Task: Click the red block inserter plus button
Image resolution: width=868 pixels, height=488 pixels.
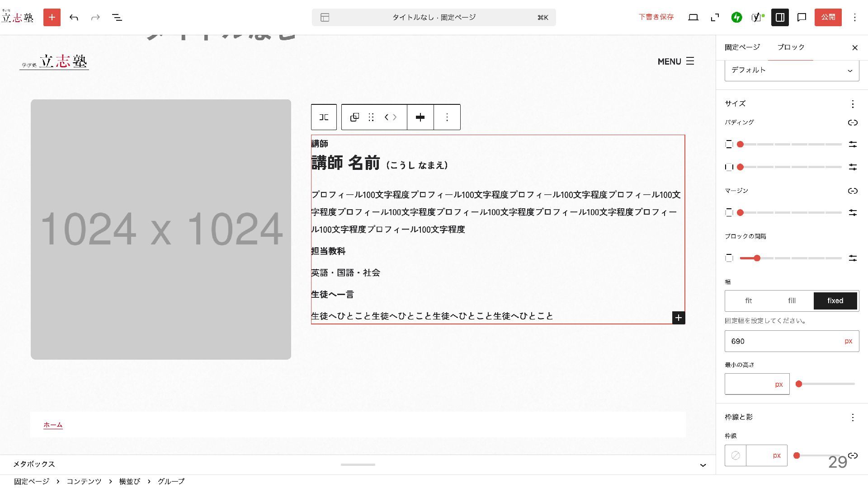Action: [52, 17]
